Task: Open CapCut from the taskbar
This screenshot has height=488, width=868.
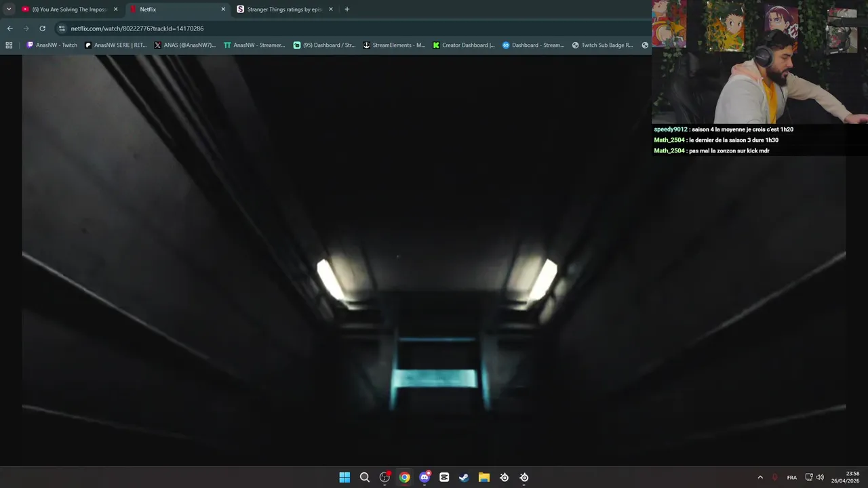Action: point(444,477)
